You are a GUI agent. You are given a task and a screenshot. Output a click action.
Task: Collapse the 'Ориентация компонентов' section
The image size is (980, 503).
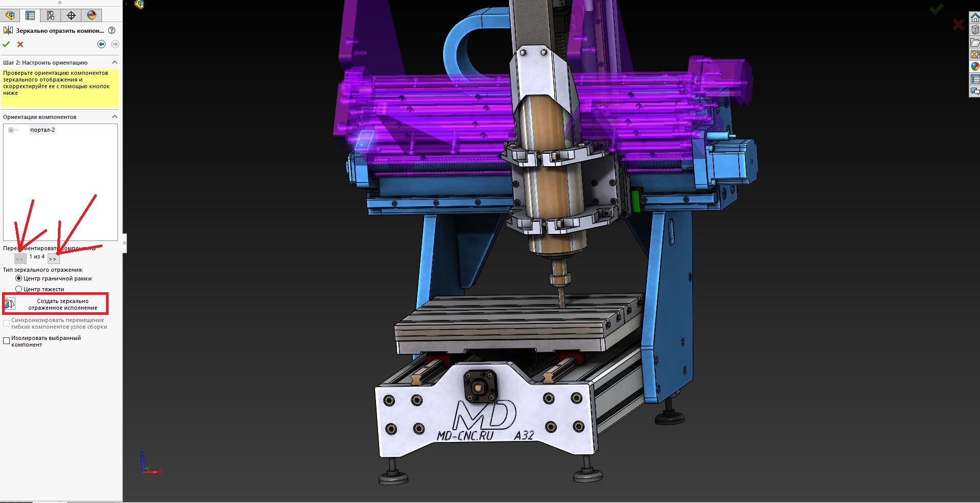(x=115, y=117)
